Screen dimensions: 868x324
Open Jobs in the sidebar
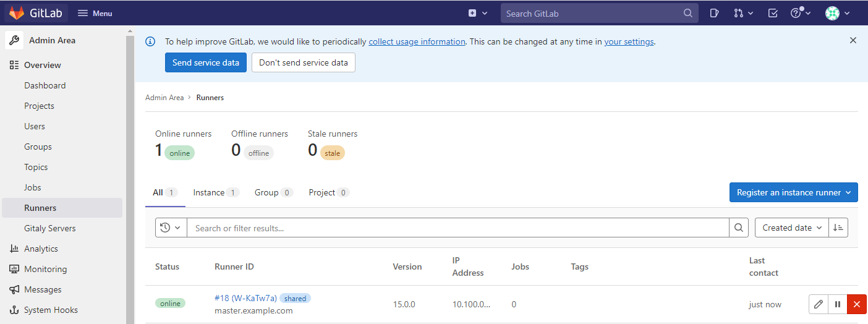(x=33, y=187)
